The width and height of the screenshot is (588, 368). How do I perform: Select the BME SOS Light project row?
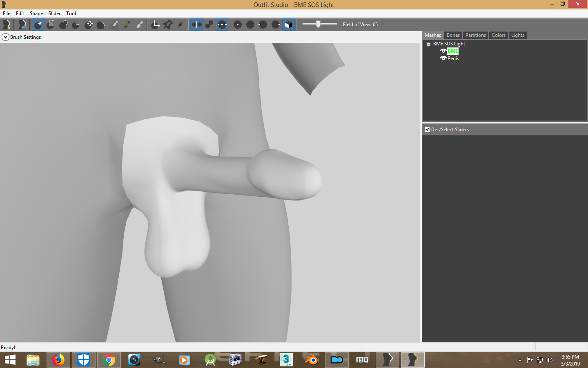point(449,44)
